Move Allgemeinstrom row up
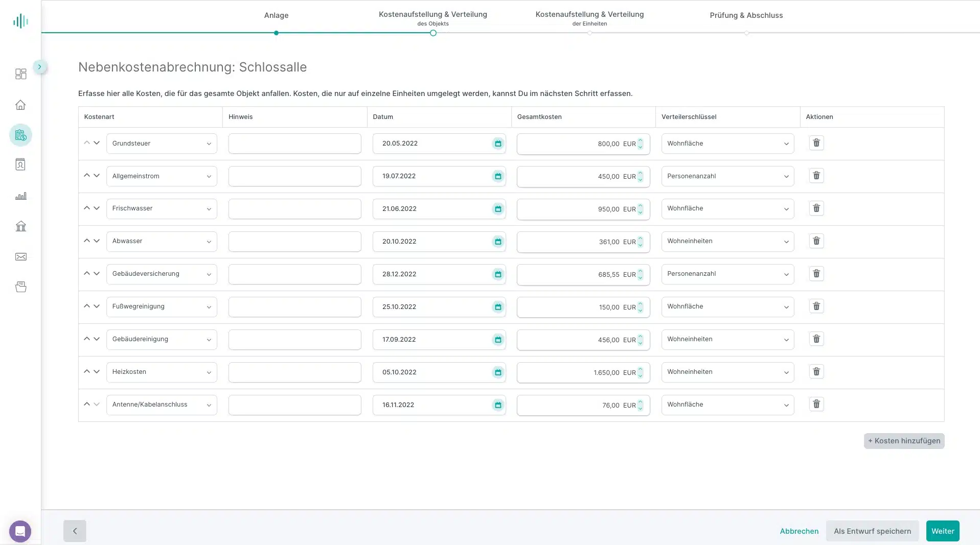This screenshot has width=980, height=545. coord(86,175)
